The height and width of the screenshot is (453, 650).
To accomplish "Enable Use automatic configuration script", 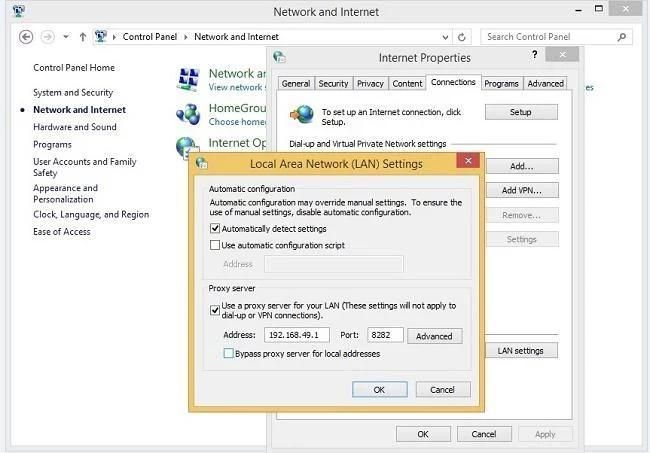I will pyautogui.click(x=215, y=245).
